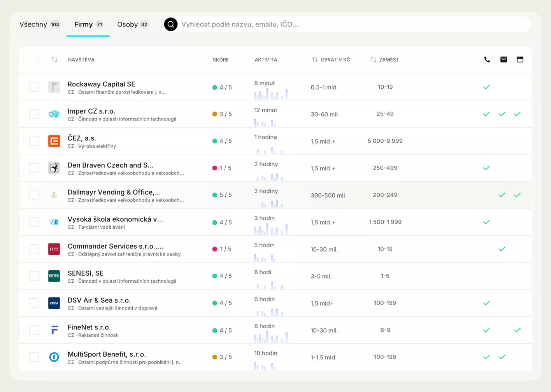Switch to the Firmy tab
The height and width of the screenshot is (392, 551).
(x=89, y=24)
